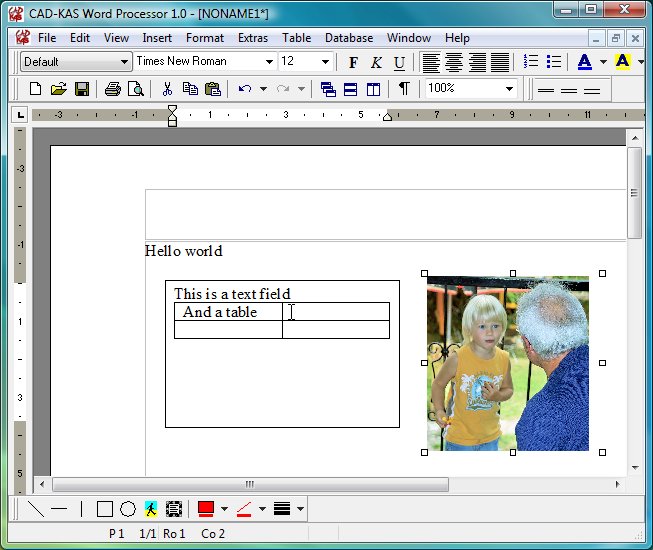Click the Paste clipboard icon
Screen dimensions: 653x550
tap(212, 89)
